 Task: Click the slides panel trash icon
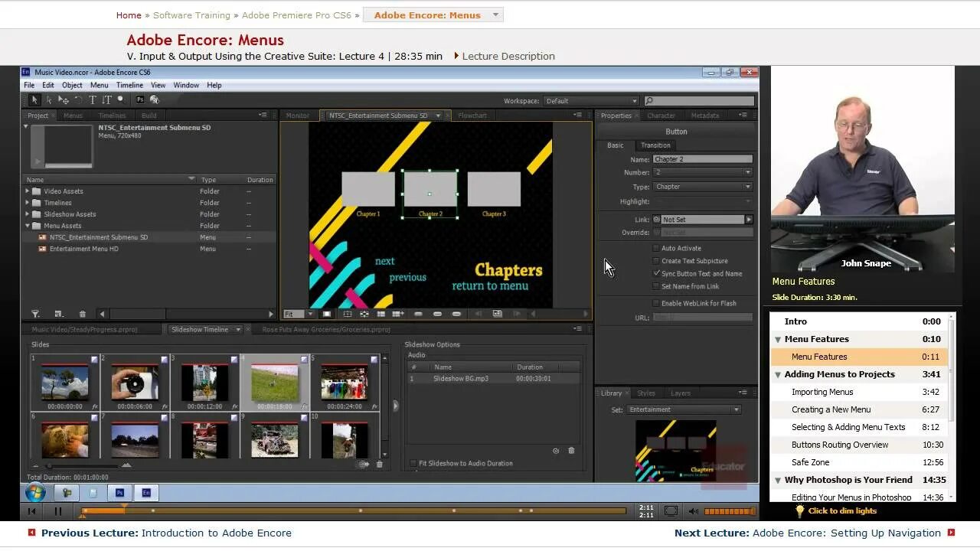point(380,465)
